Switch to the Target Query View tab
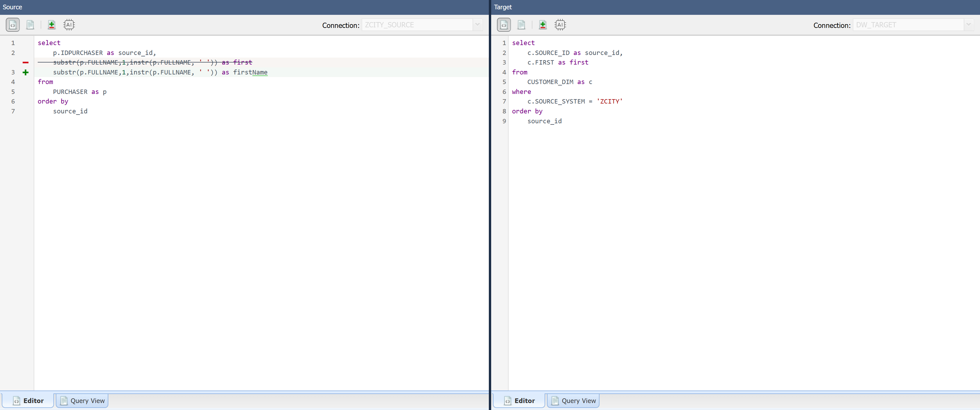 tap(573, 400)
